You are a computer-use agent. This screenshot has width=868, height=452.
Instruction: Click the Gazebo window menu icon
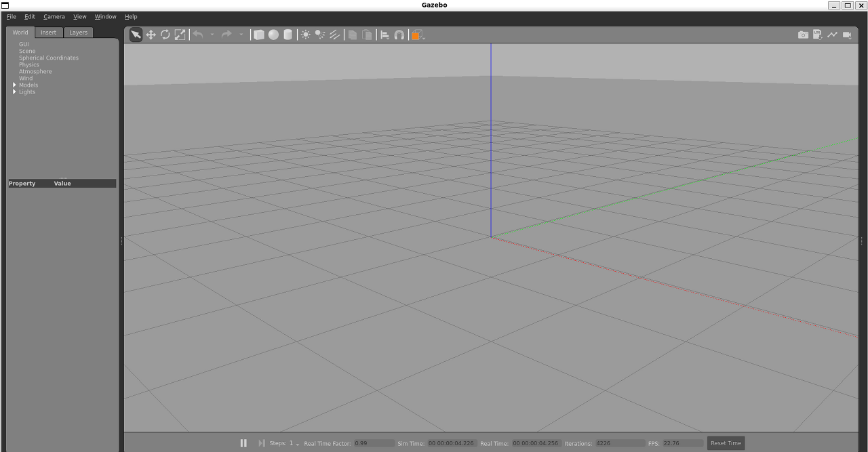point(5,5)
